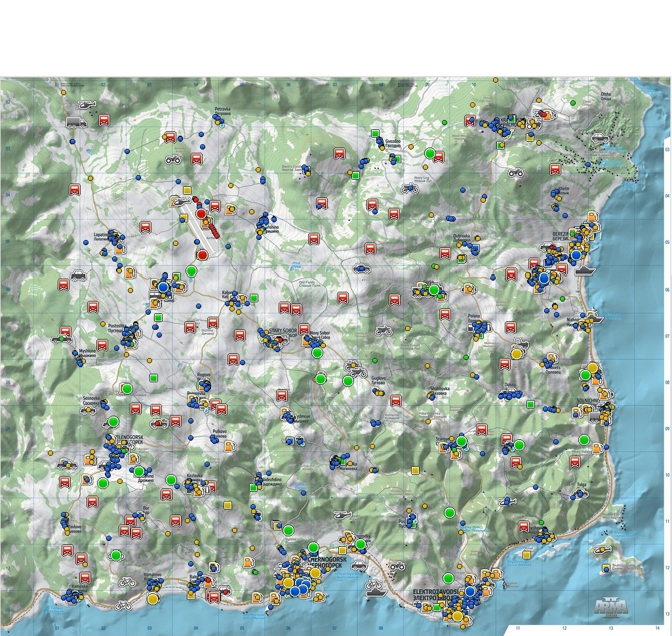Select the green square southeast of Dolina
Viewport: 672px width, 636px height.
coord(530,404)
